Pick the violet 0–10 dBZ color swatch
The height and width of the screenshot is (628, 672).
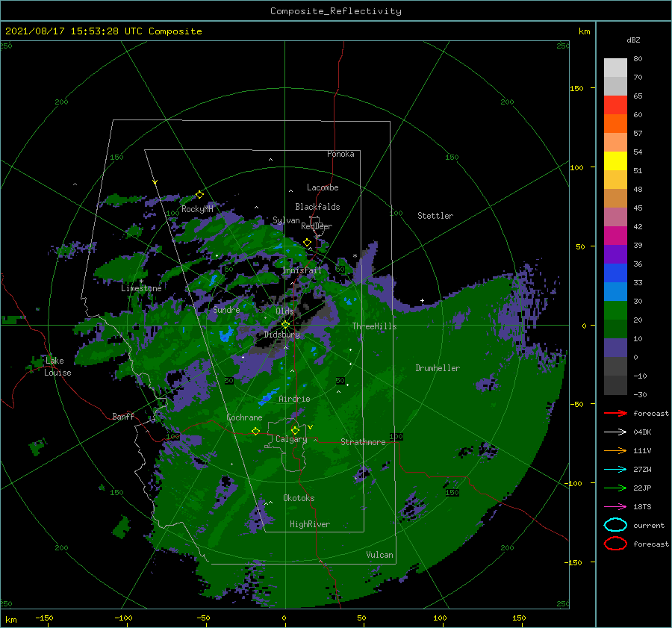pos(615,348)
